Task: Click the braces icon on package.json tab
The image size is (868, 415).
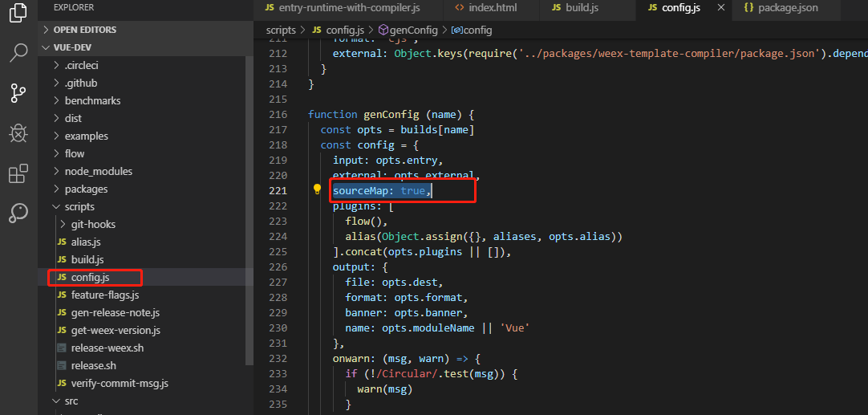Action: point(749,8)
